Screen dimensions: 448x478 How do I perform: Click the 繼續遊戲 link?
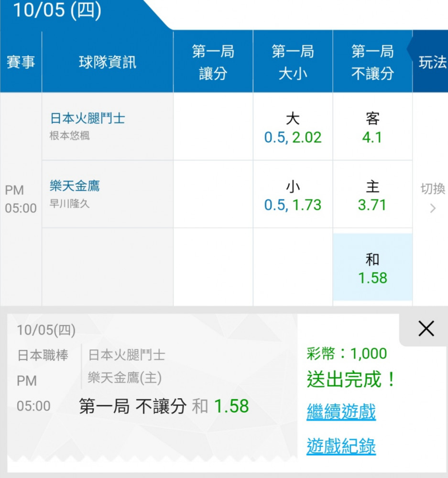click(x=341, y=412)
